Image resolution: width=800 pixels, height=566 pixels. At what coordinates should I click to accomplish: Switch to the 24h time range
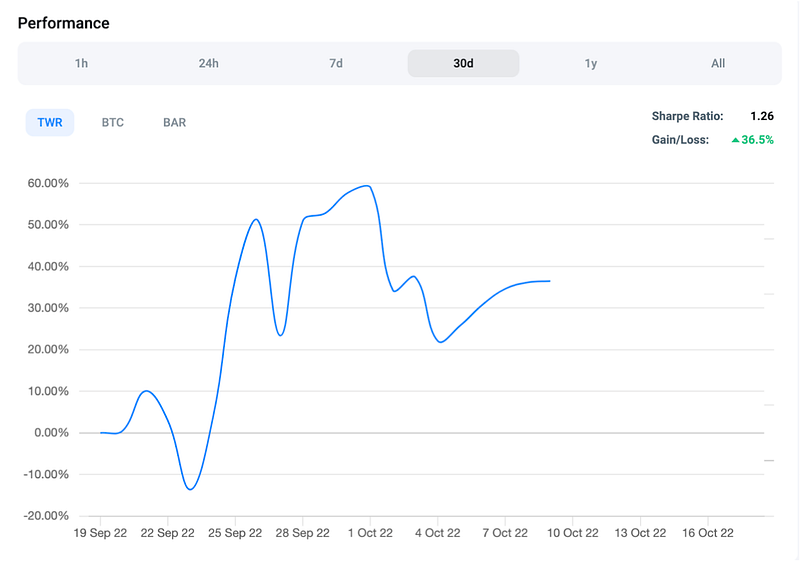click(208, 63)
